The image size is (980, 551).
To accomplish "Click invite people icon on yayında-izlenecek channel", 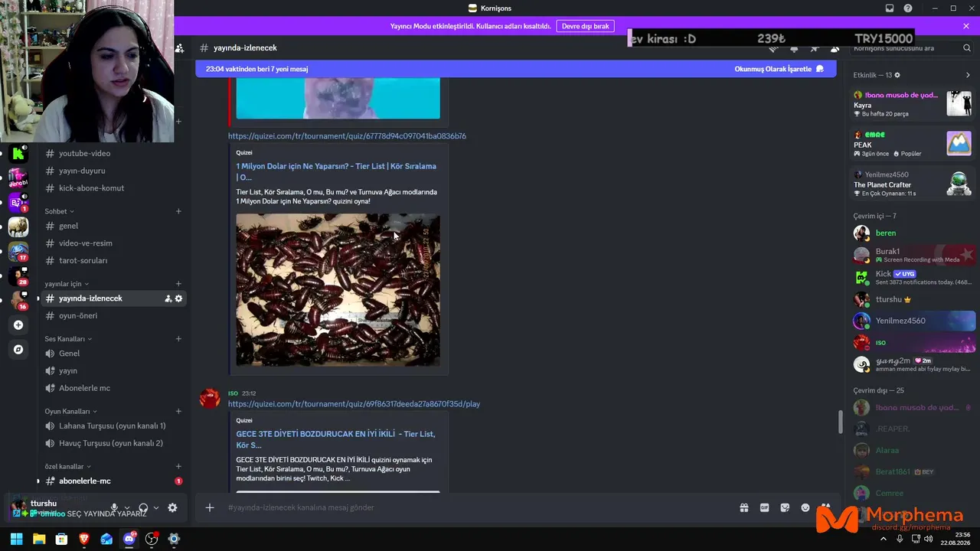I will click(168, 298).
